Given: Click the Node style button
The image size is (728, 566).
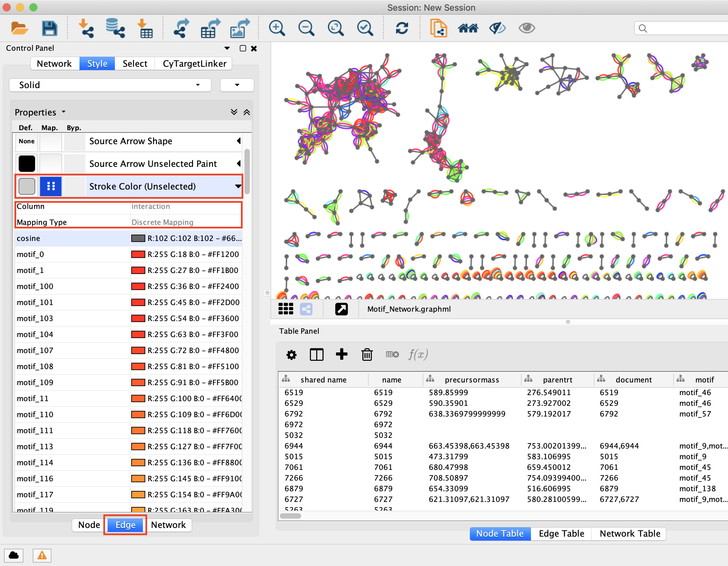Looking at the screenshot, I should pyautogui.click(x=89, y=525).
